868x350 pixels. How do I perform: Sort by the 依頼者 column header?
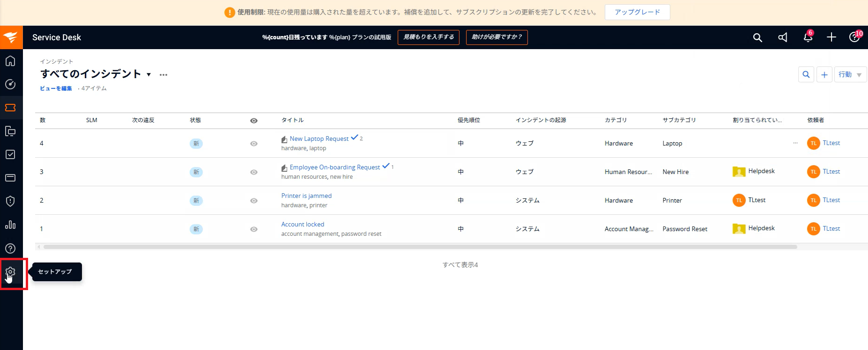816,120
